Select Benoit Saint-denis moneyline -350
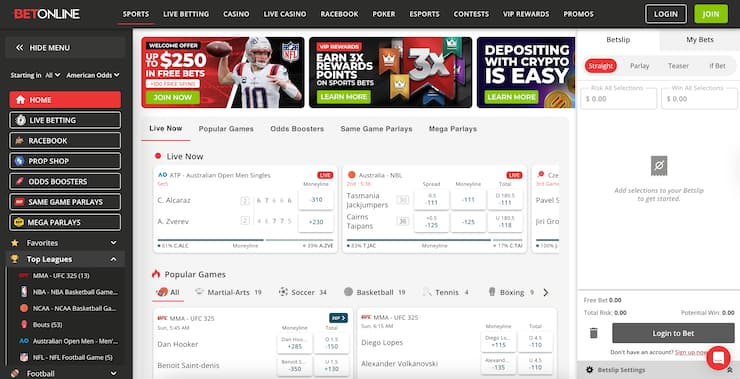 tap(294, 366)
